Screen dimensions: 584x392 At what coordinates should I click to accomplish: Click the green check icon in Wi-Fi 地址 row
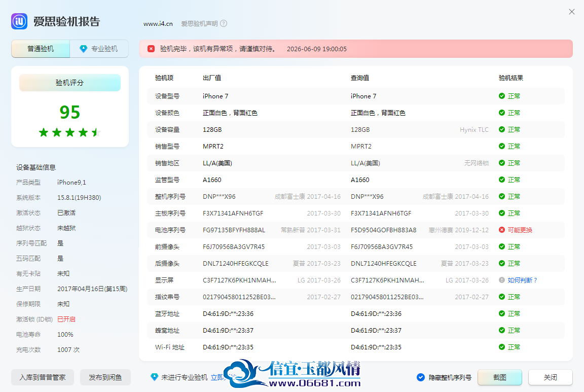tap(502, 347)
